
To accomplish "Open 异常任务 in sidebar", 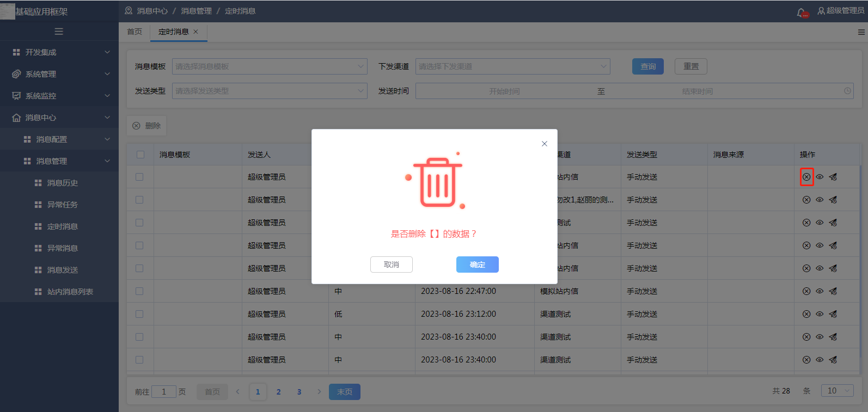I will click(x=63, y=205).
